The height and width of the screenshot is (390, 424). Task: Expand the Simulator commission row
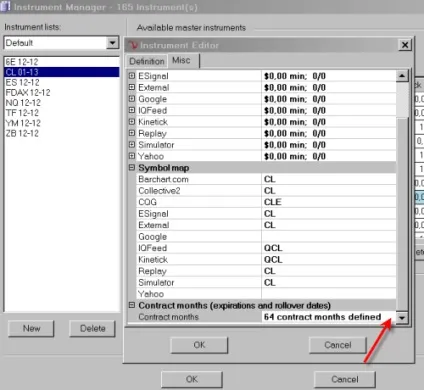coord(132,144)
